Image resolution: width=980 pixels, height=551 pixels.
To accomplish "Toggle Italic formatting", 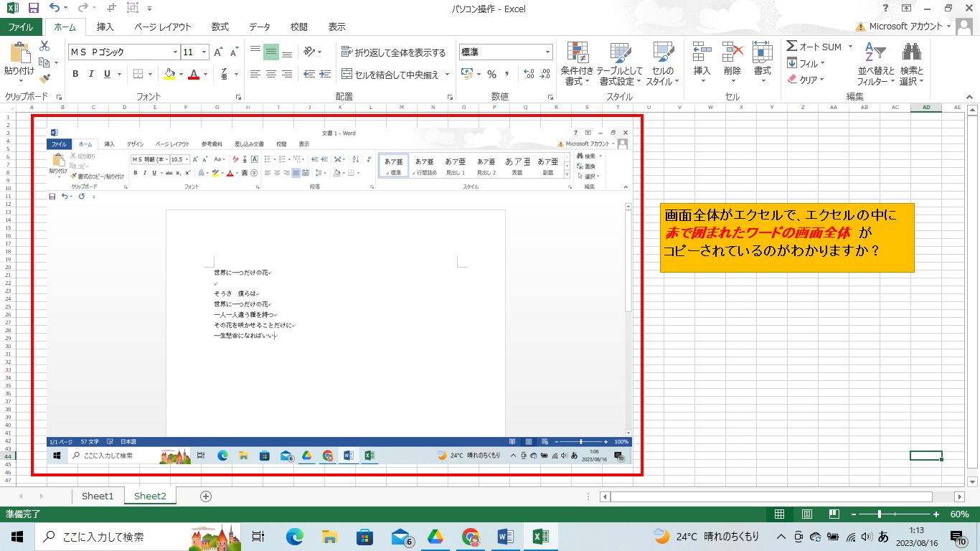I will (91, 74).
